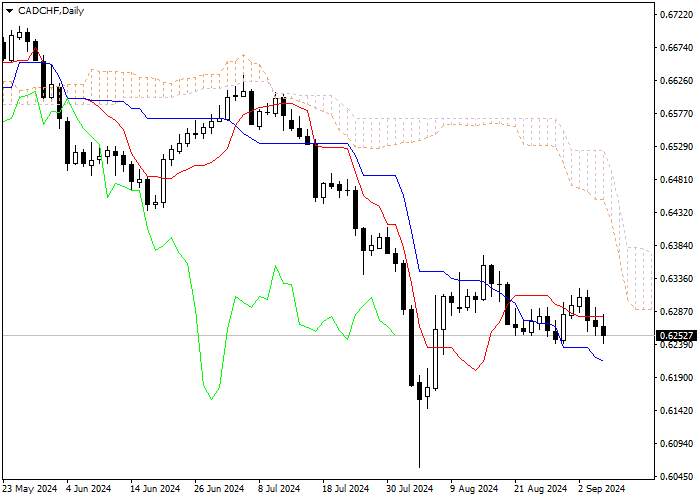This screenshot has height=500, width=700.
Task: Click price level 0.64320 on the scale
Action: 677,212
